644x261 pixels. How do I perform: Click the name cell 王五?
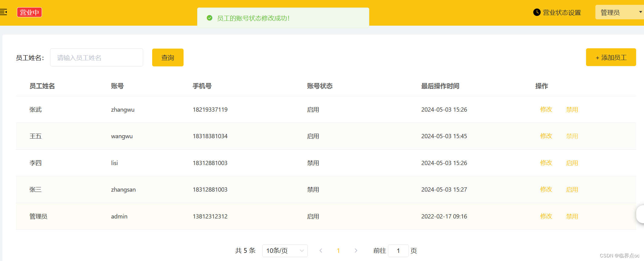point(35,136)
